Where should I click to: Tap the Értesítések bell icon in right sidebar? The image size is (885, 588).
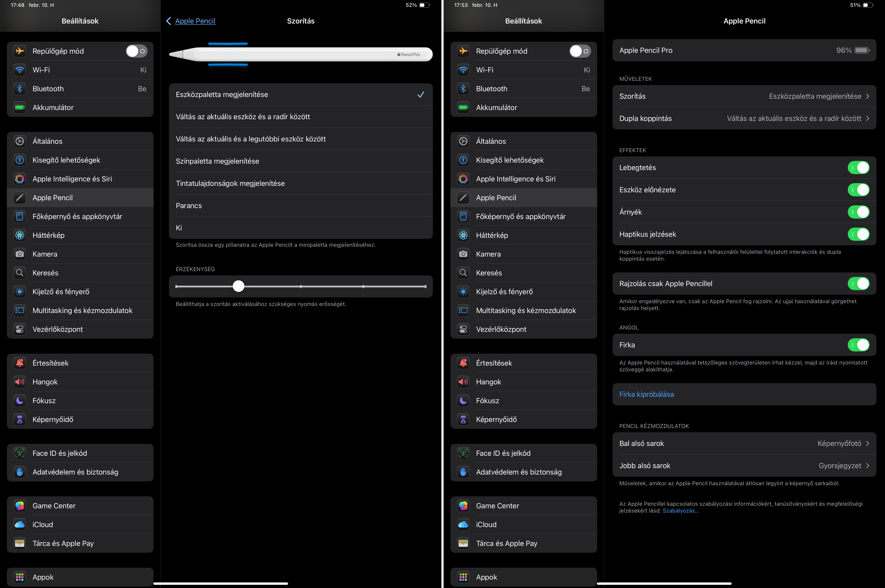(x=463, y=363)
